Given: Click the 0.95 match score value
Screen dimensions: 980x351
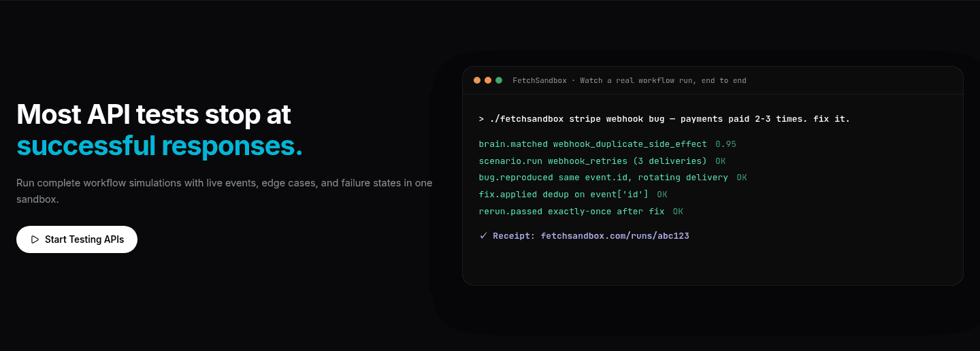Looking at the screenshot, I should pos(726,144).
